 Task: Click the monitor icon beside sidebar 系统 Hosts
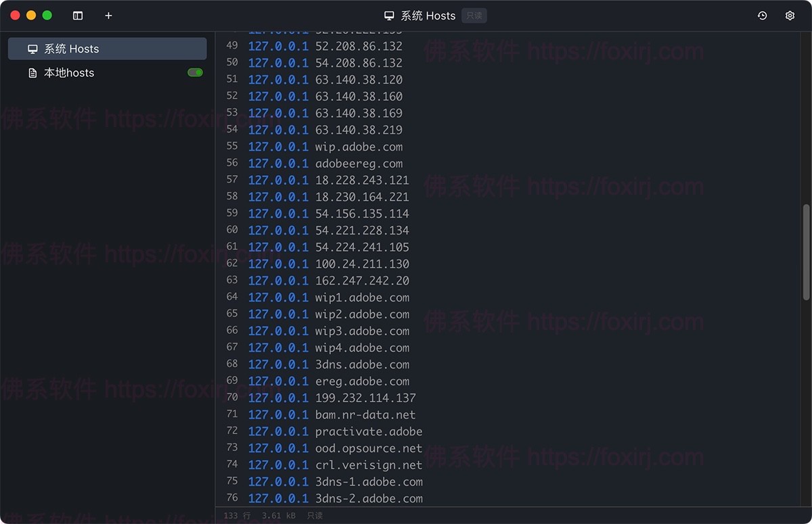point(32,49)
